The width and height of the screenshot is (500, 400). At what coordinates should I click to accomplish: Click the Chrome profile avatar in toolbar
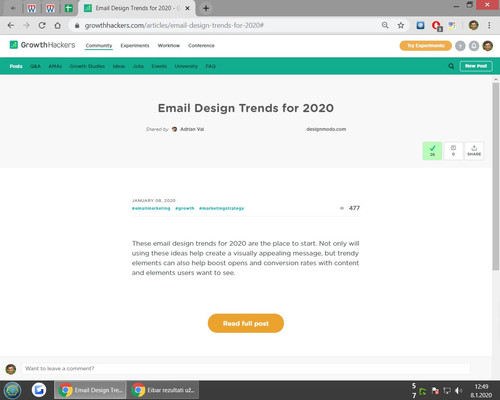pyautogui.click(x=473, y=25)
